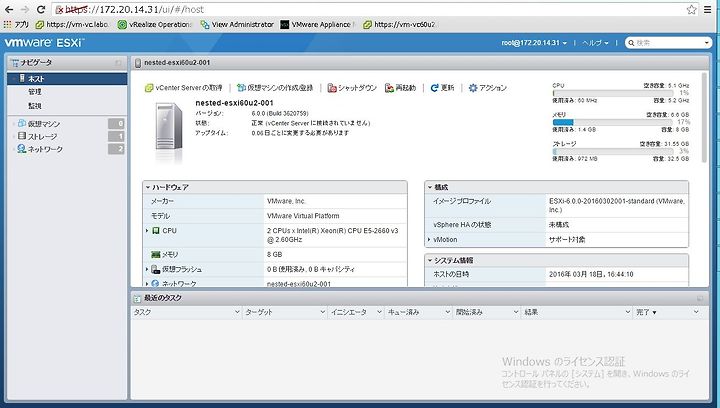Open the キュー済み column dropdown
This screenshot has height=408, width=720.
447,312
